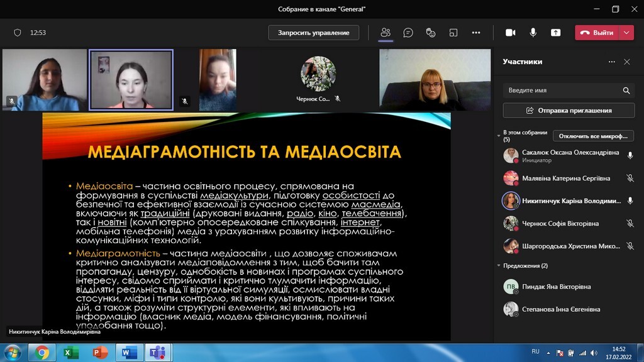Image resolution: width=644 pixels, height=362 pixels.
Task: Click the breakout rooms icon
Action: click(x=453, y=33)
